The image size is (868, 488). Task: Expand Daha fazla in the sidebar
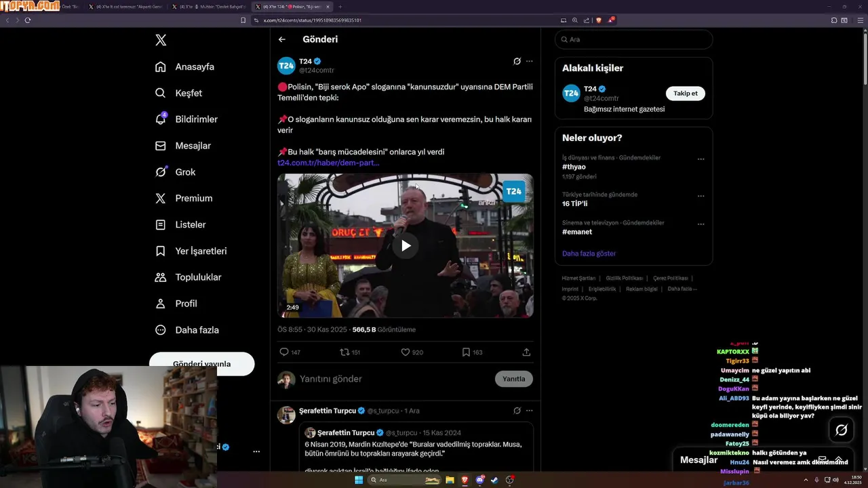click(x=186, y=330)
